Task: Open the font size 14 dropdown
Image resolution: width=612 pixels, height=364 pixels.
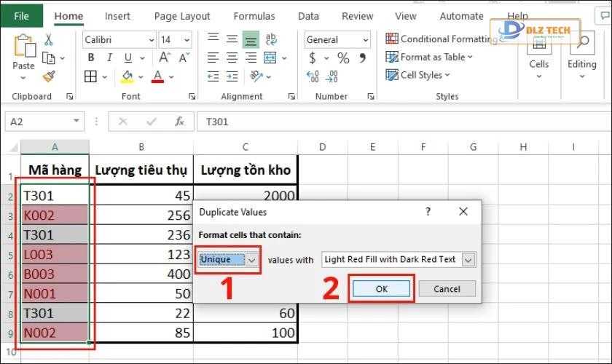Action: pos(187,40)
